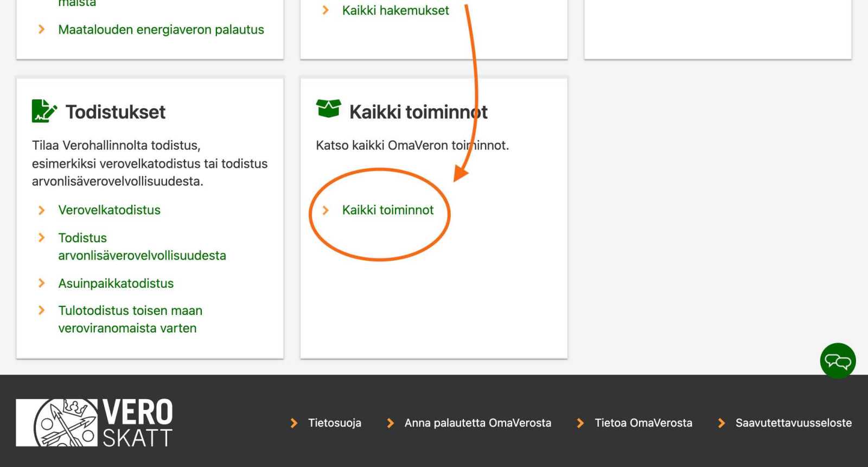Open Todistus arvonlisäverovelvollisuudesta link
The image size is (868, 467).
point(142,247)
